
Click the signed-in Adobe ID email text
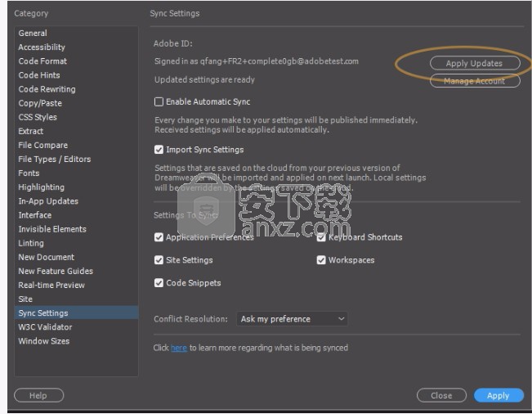pos(279,61)
